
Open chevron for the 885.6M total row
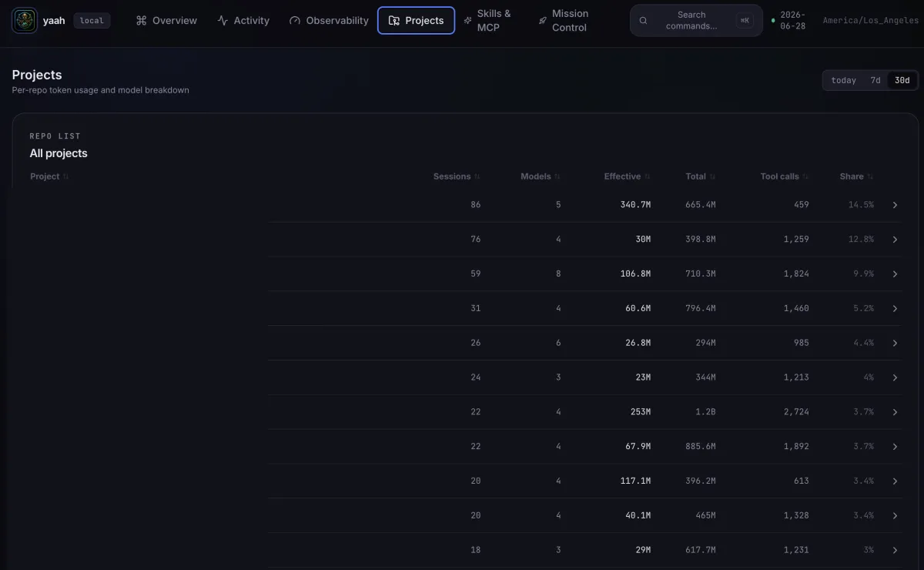point(895,447)
